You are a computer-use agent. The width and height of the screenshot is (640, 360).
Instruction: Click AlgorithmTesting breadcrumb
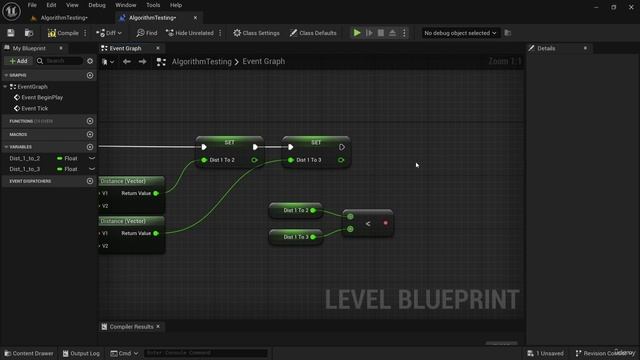(202, 62)
